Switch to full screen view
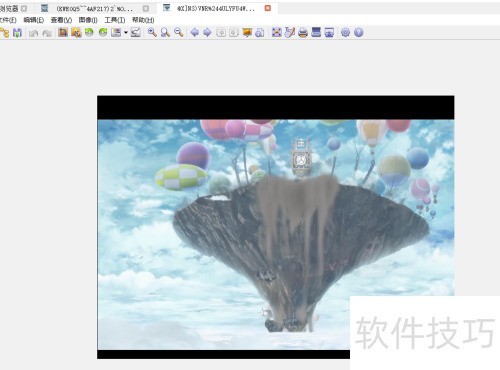Image resolution: width=500 pixels, height=370 pixels. (276, 32)
